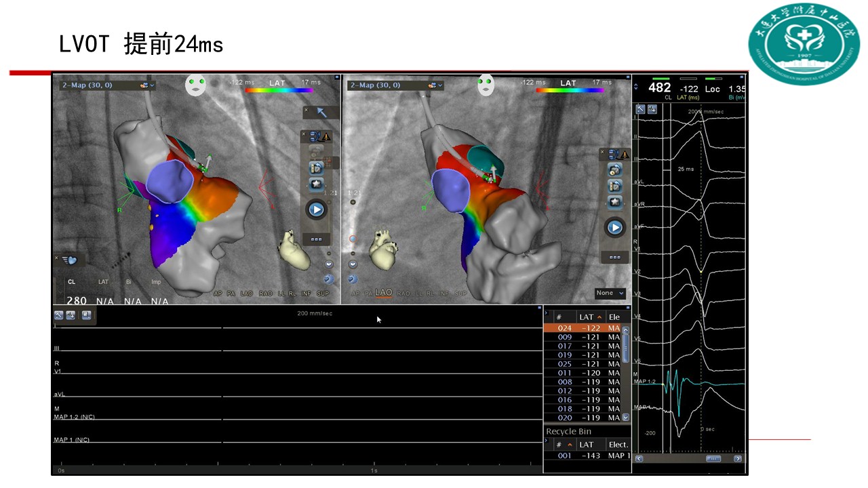Click the heart-shaped zoom icon in left map
Viewport: 868px width, 488px height.
coord(329,264)
